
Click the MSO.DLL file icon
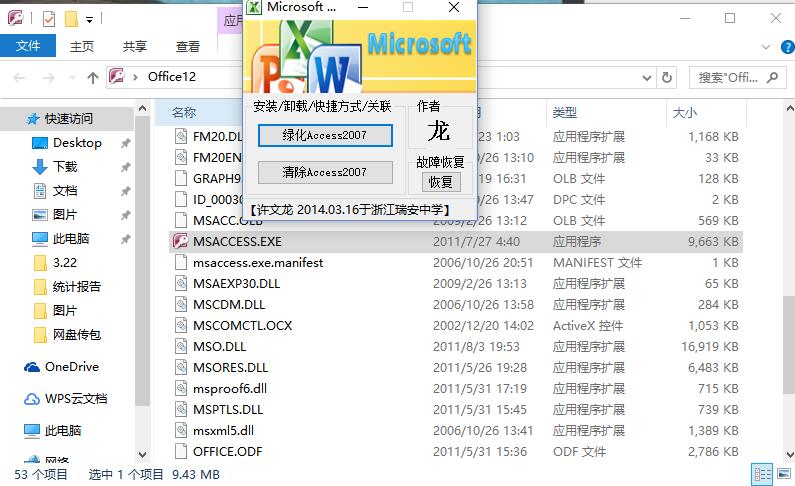click(x=181, y=347)
